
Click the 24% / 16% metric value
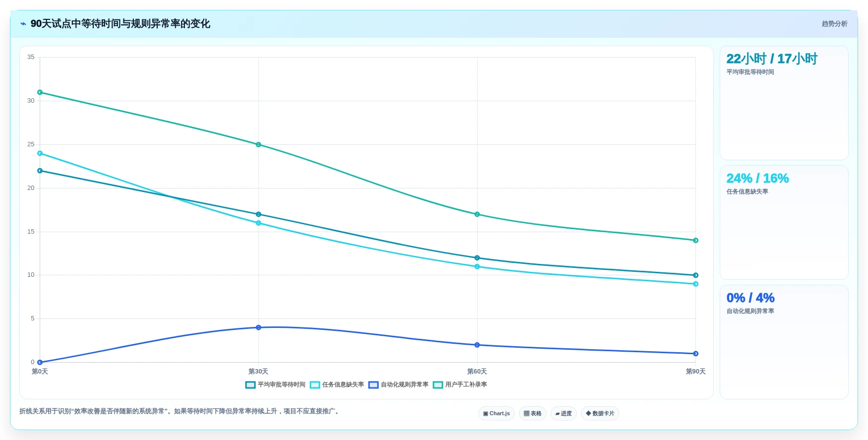click(x=757, y=179)
